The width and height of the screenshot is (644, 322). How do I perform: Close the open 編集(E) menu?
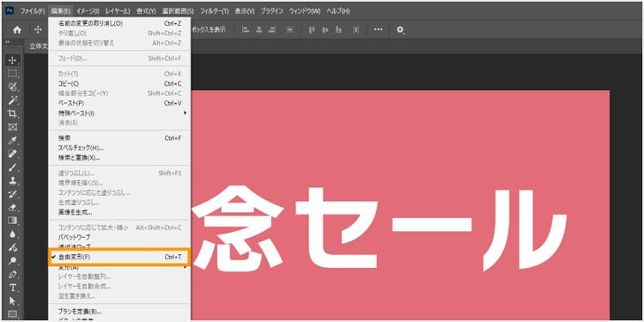pos(61,10)
